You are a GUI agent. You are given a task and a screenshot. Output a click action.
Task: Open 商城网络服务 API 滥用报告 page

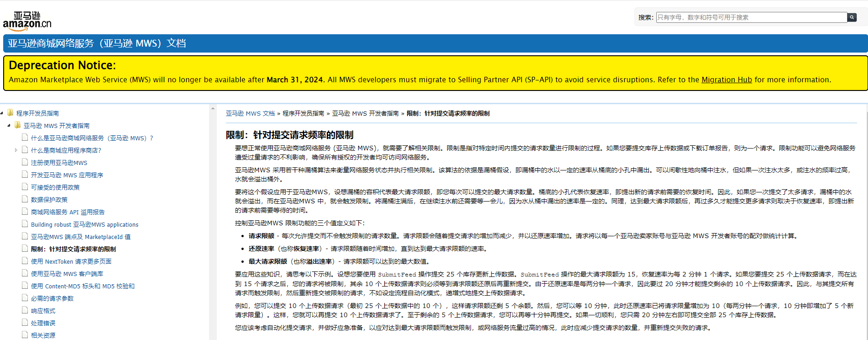pyautogui.click(x=68, y=212)
